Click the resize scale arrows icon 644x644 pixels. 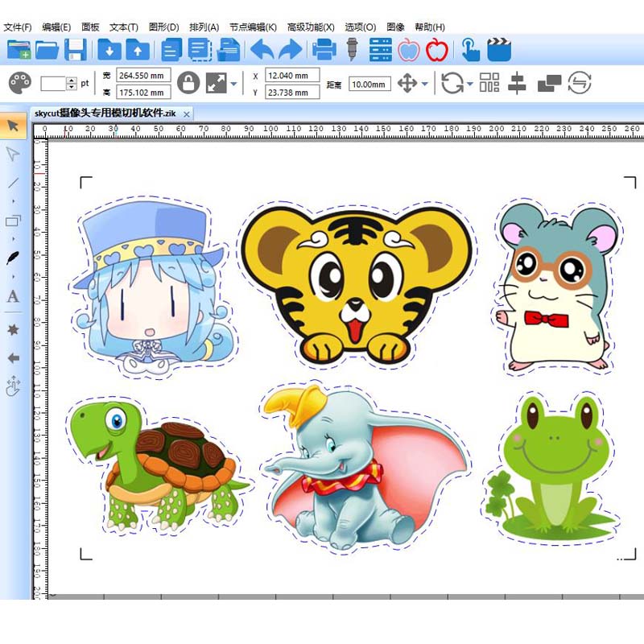[x=217, y=84]
